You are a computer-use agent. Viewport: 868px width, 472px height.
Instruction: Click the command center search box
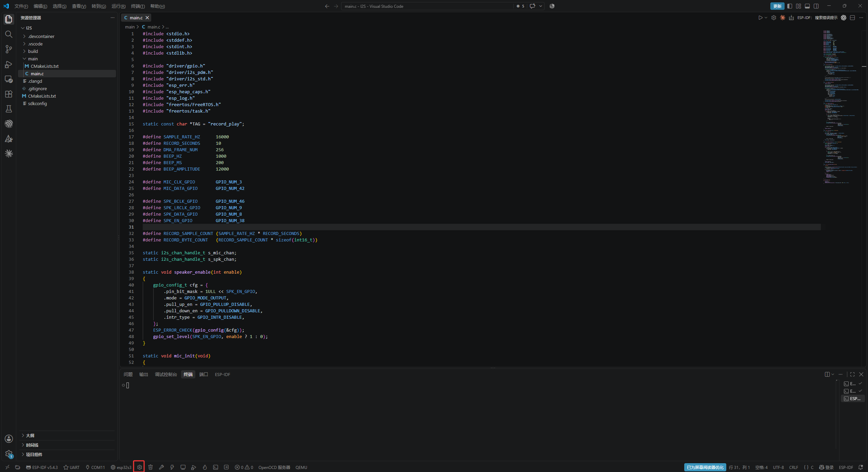[427, 6]
